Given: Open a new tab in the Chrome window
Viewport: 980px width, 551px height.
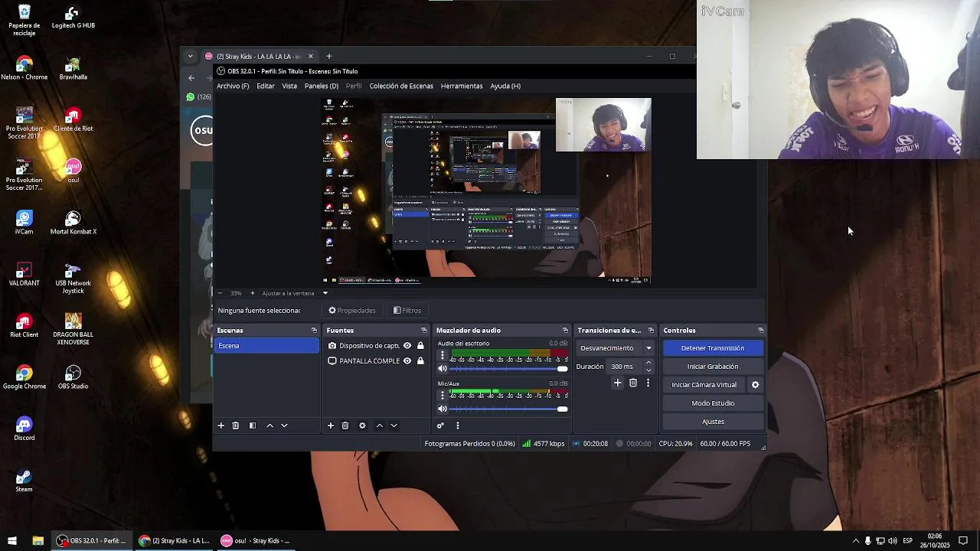Looking at the screenshot, I should tap(329, 56).
